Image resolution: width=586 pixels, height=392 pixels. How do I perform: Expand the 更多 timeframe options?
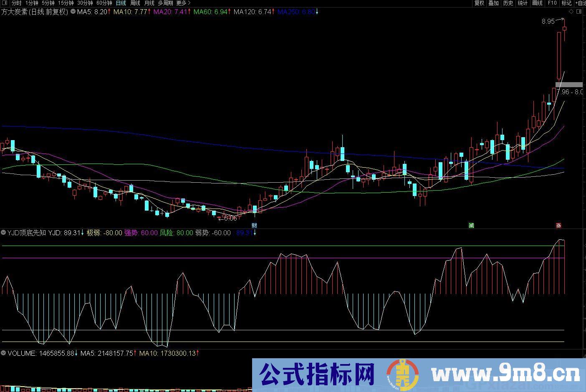(183, 3)
